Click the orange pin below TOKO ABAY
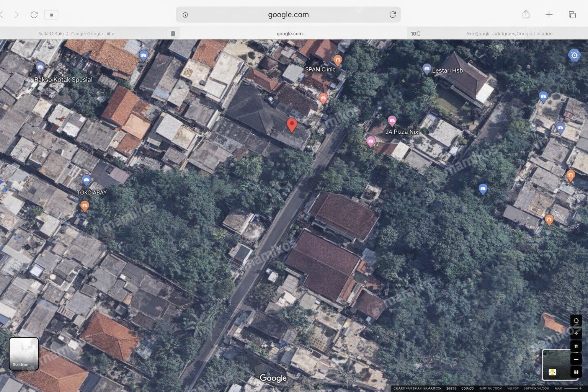The width and height of the screenshot is (588, 392). [x=85, y=206]
